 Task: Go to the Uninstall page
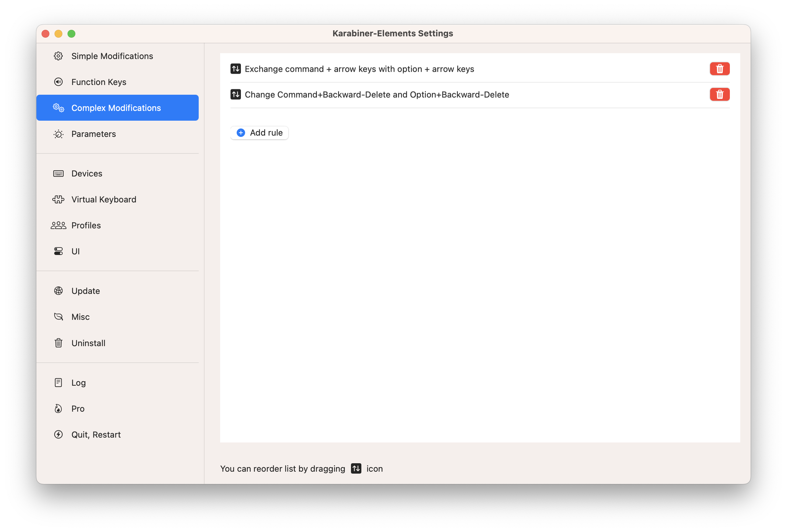[88, 343]
